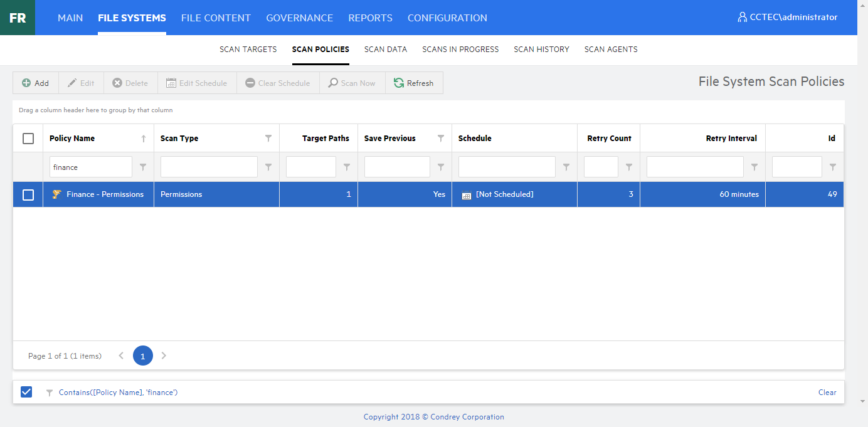Click the Policy Name filter input containing finance

(91, 167)
